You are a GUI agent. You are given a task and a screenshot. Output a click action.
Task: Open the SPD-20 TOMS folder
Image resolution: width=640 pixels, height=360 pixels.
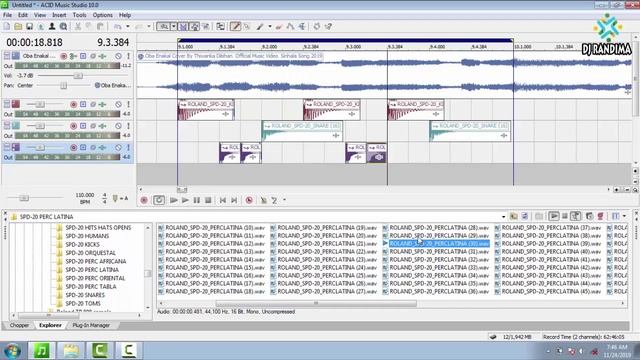tap(83, 303)
